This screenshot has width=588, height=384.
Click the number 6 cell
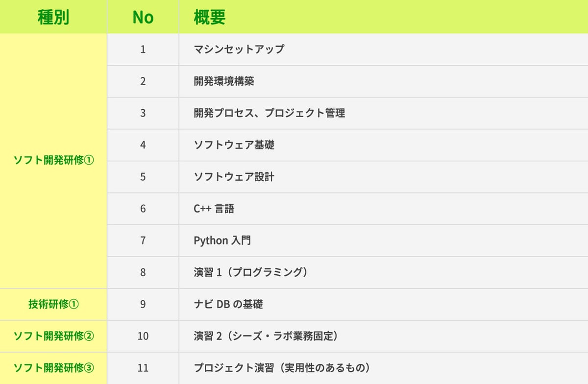coord(143,208)
